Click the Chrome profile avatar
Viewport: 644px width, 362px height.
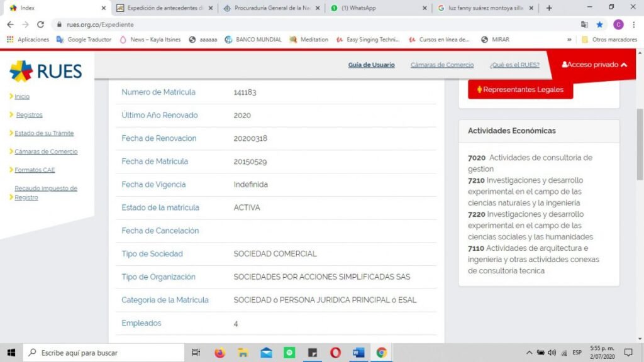tap(618, 25)
